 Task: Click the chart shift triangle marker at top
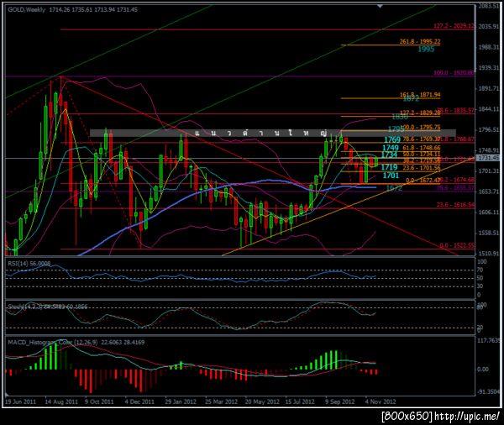[x=380, y=6]
